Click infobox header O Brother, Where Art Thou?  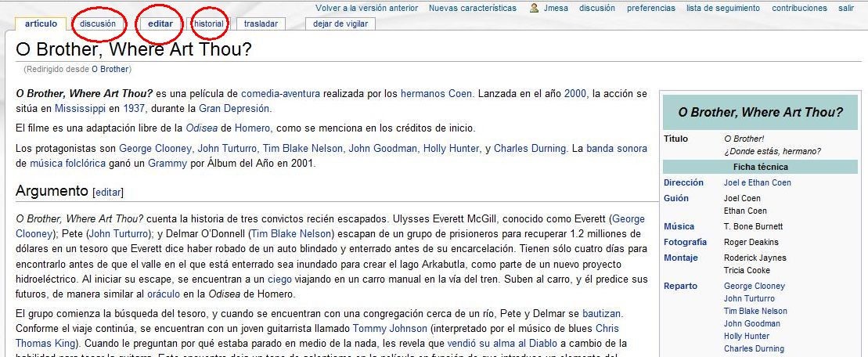click(760, 112)
